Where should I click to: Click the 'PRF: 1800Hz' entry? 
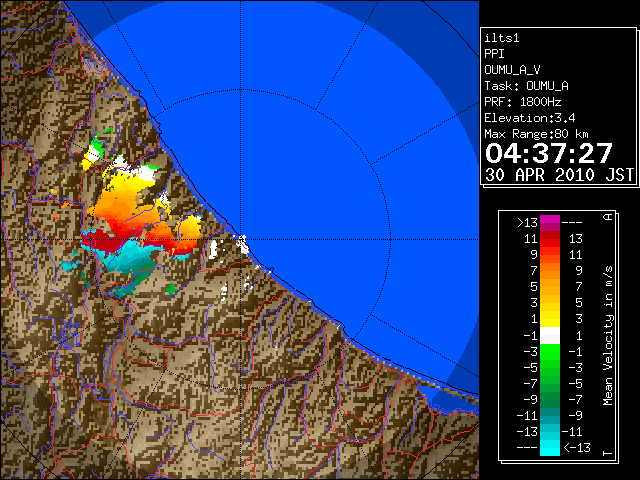[x=522, y=102]
